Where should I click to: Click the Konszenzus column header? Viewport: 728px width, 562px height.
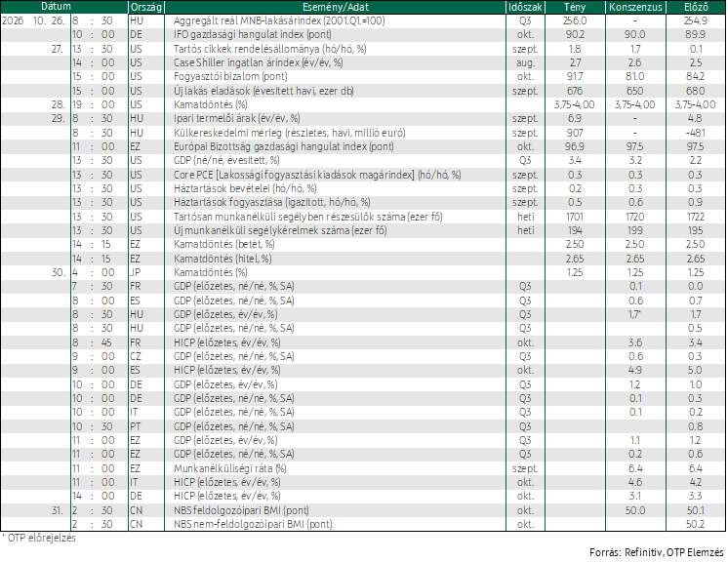point(635,7)
